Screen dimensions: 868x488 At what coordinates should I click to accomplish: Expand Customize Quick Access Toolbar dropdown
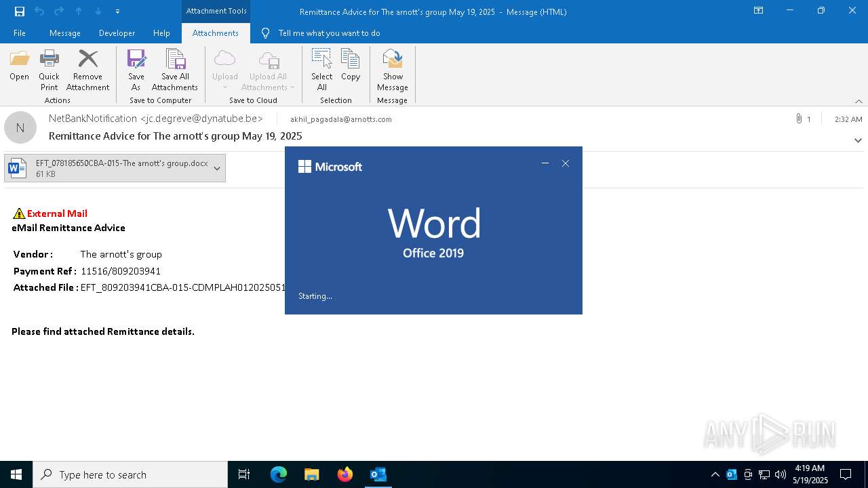point(117,12)
